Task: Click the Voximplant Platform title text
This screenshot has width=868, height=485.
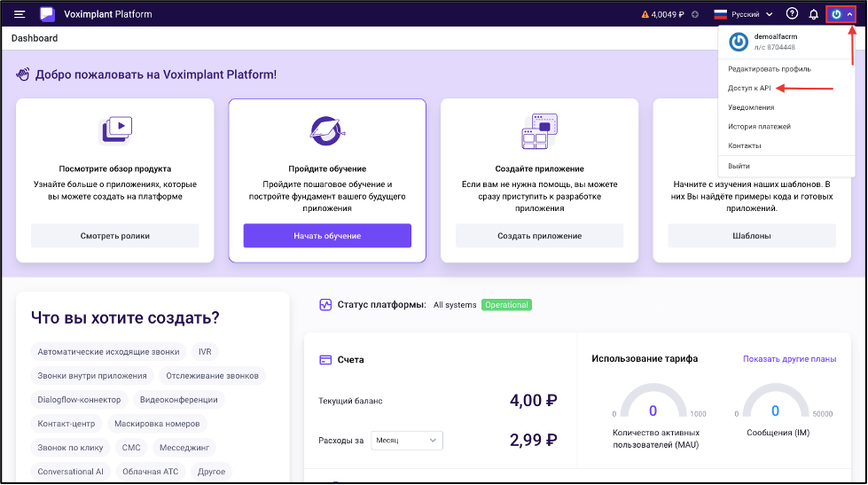Action: coord(108,14)
